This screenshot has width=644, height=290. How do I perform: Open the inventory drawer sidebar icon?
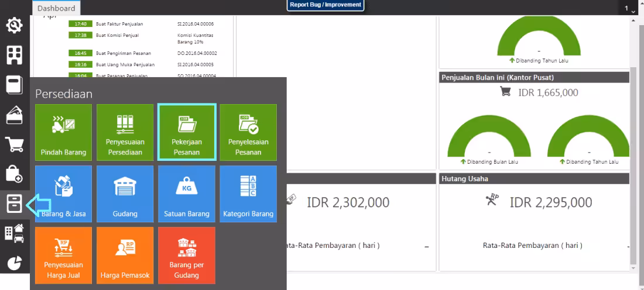pyautogui.click(x=15, y=204)
